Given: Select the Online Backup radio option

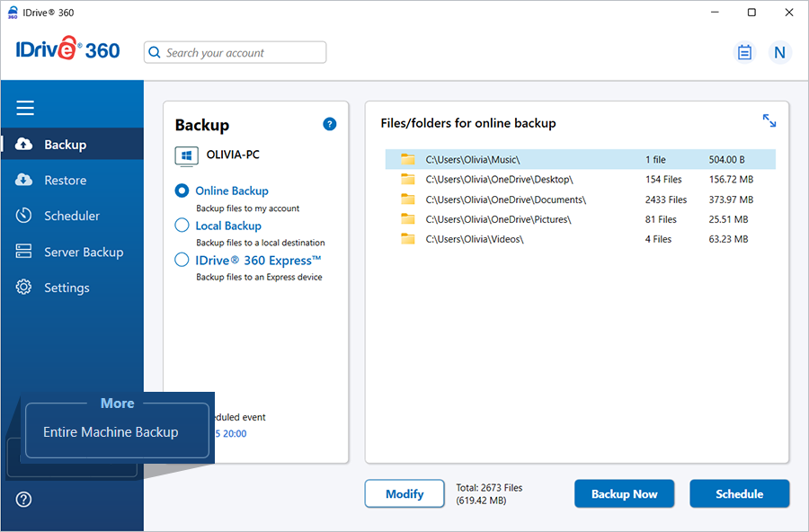Looking at the screenshot, I should tap(182, 191).
